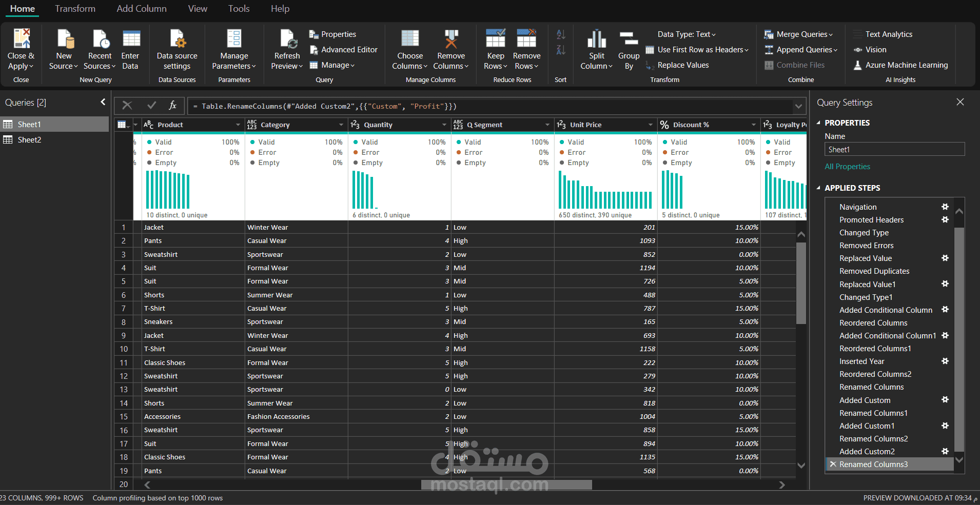Delete the Renamed Columns3 step
Viewport: 980px width, 505px height.
pos(833,464)
